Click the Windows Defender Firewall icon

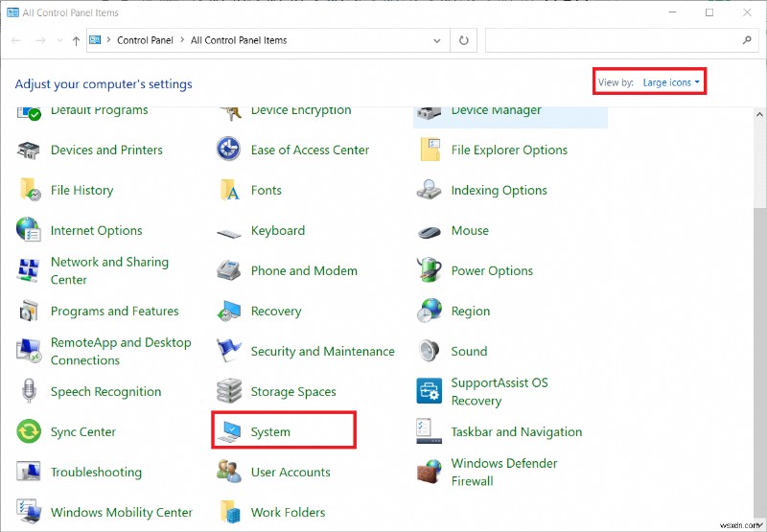click(429, 472)
